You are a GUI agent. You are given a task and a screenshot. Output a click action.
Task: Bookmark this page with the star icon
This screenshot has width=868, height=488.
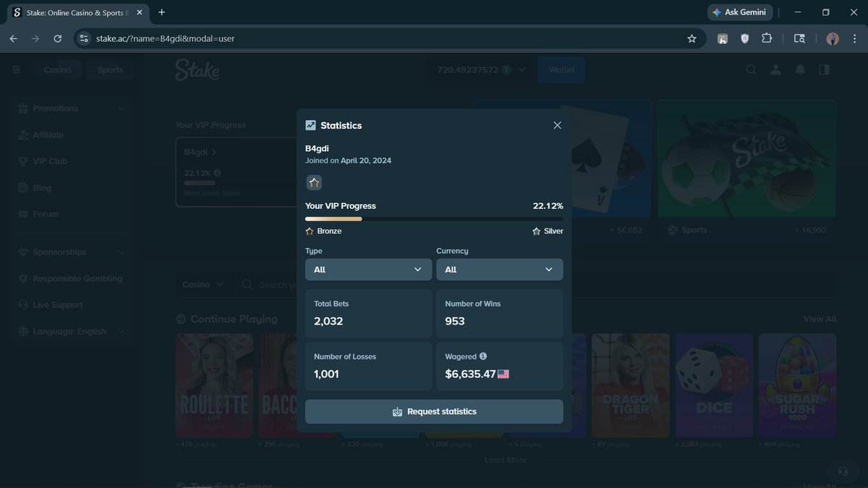pos(692,39)
